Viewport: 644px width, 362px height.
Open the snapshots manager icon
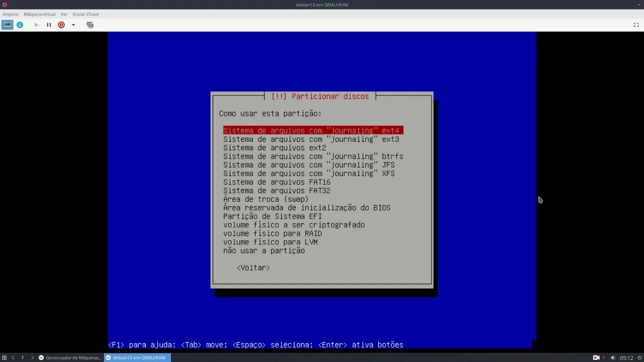click(x=90, y=25)
